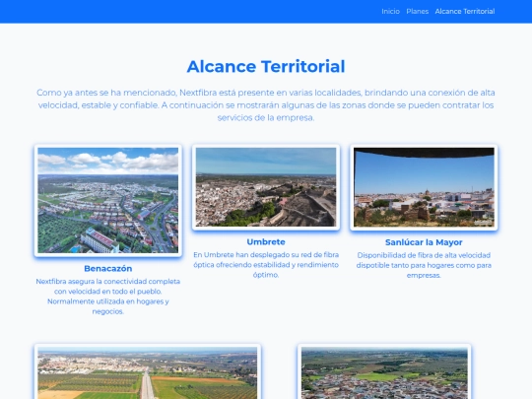Click the Benacazón heading
Screen dimensions: 532x399
click(108, 268)
